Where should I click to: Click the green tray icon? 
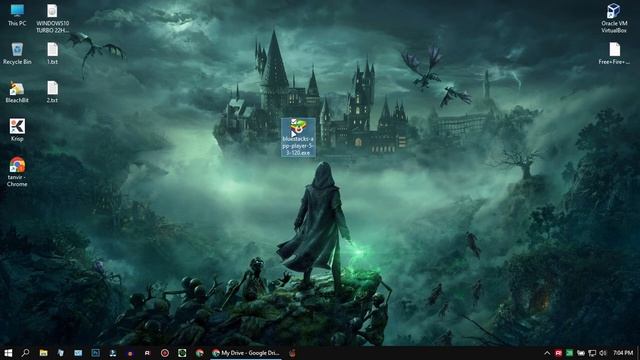pyautogui.click(x=569, y=353)
